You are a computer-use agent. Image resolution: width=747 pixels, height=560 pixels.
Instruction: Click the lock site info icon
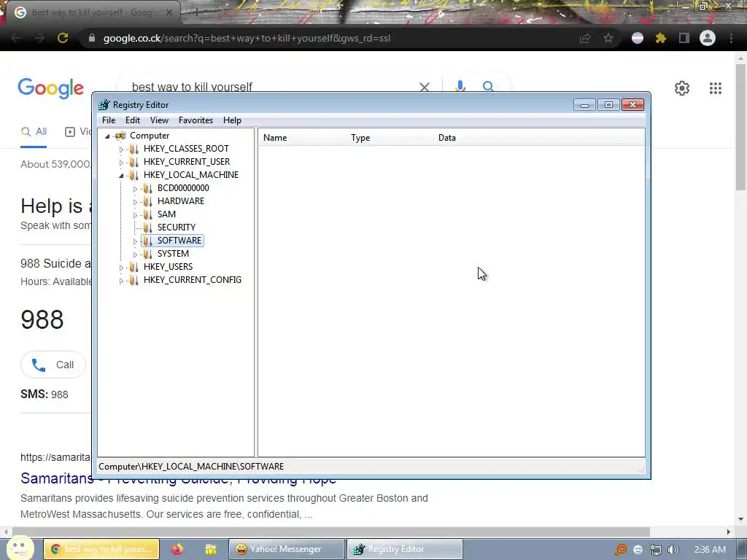coord(92,38)
